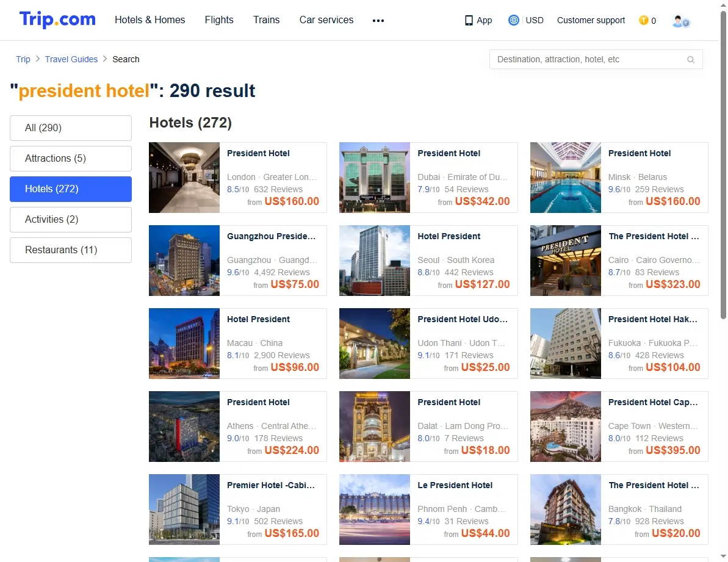Screen dimensions: 728x562
Task: Click the globe language icon
Action: pyautogui.click(x=513, y=20)
